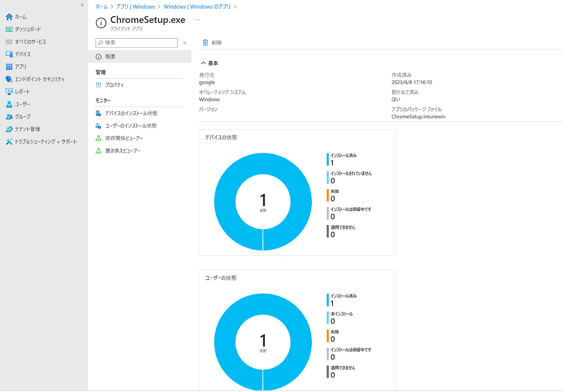
Task: Click the デバイス devices icon
Action: point(9,54)
